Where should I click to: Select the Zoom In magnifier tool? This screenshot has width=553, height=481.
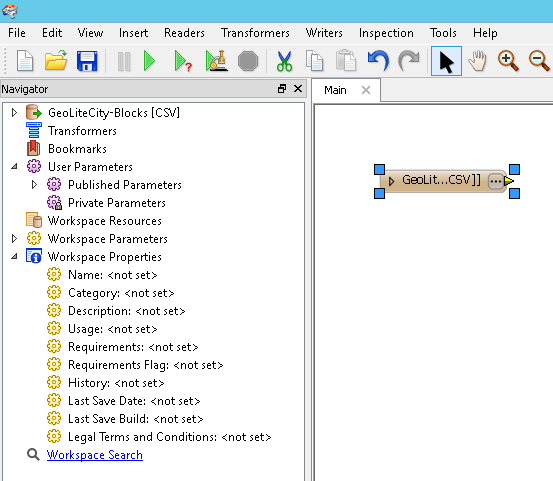click(508, 61)
